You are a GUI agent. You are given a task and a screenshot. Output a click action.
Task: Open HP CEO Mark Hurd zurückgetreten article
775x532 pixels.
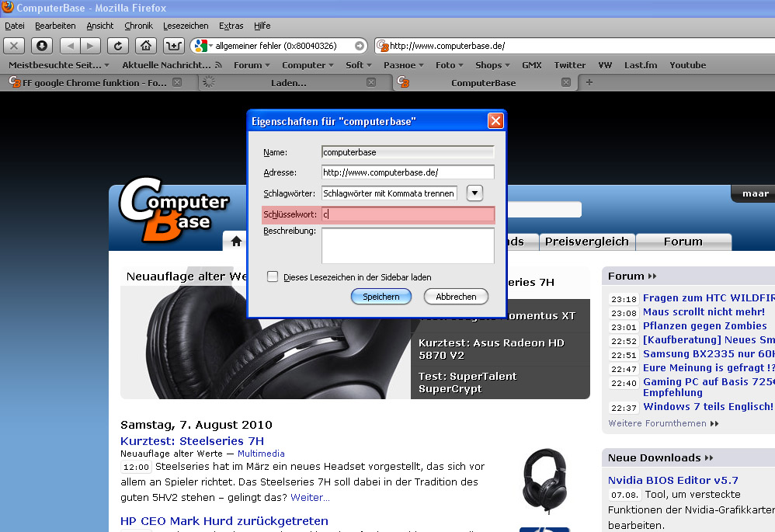click(x=224, y=520)
